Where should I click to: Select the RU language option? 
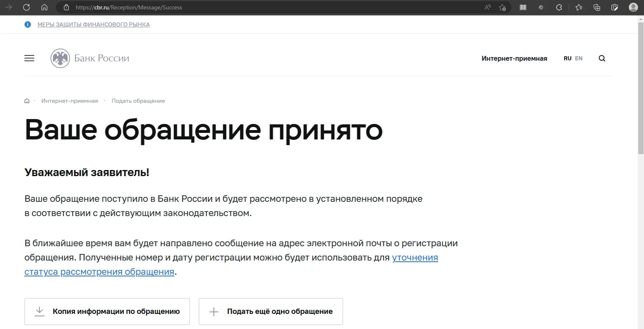[x=567, y=58]
